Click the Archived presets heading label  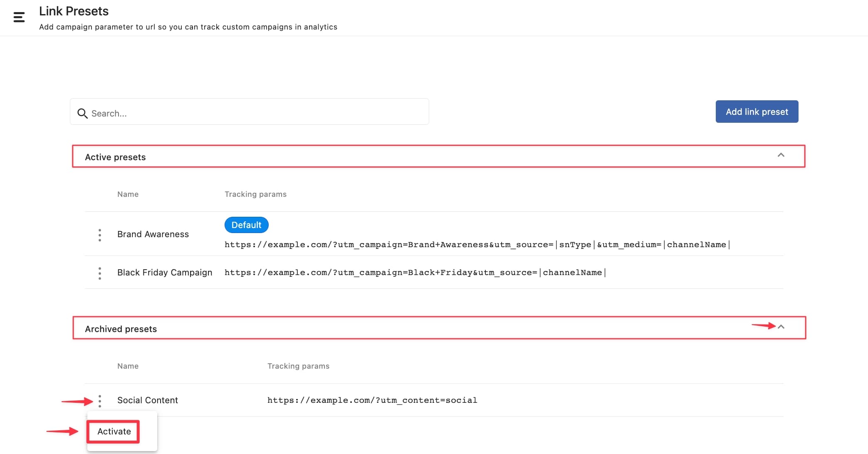pyautogui.click(x=121, y=329)
